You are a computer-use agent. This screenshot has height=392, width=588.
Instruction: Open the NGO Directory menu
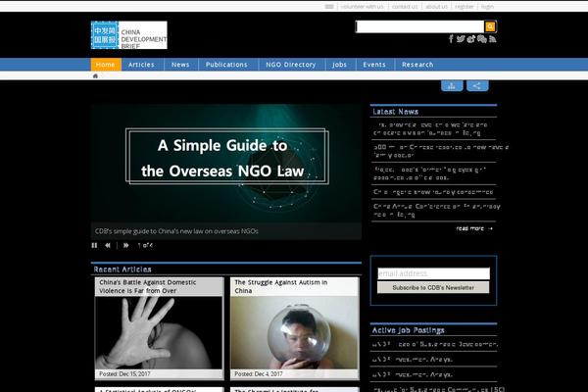point(291,65)
